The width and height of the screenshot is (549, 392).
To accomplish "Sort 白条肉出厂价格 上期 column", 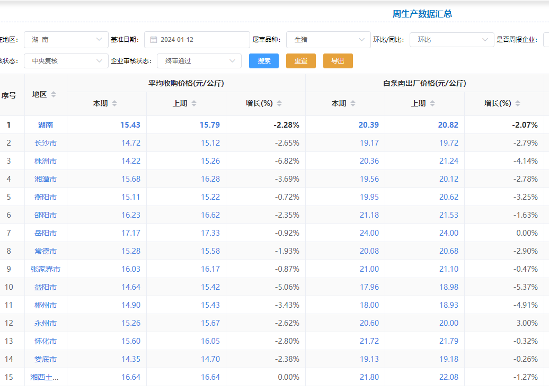I will pyautogui.click(x=432, y=104).
